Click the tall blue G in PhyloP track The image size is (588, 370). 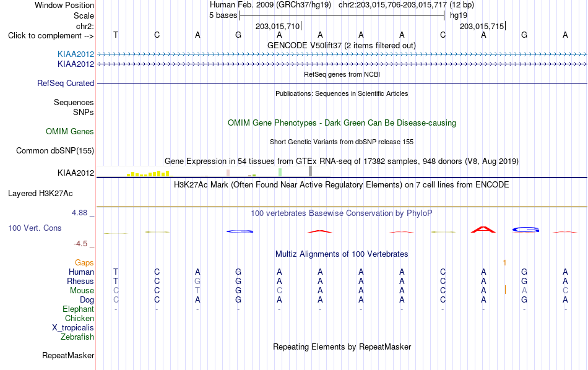tap(525, 230)
